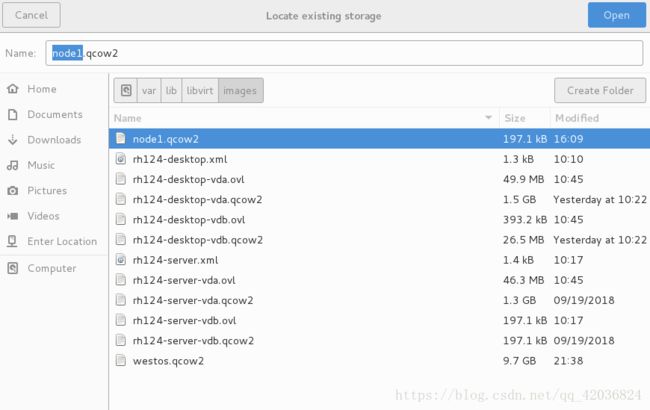Click the 1.5 GB size cell
Screen dimensions: 650x410
[x=519, y=200]
